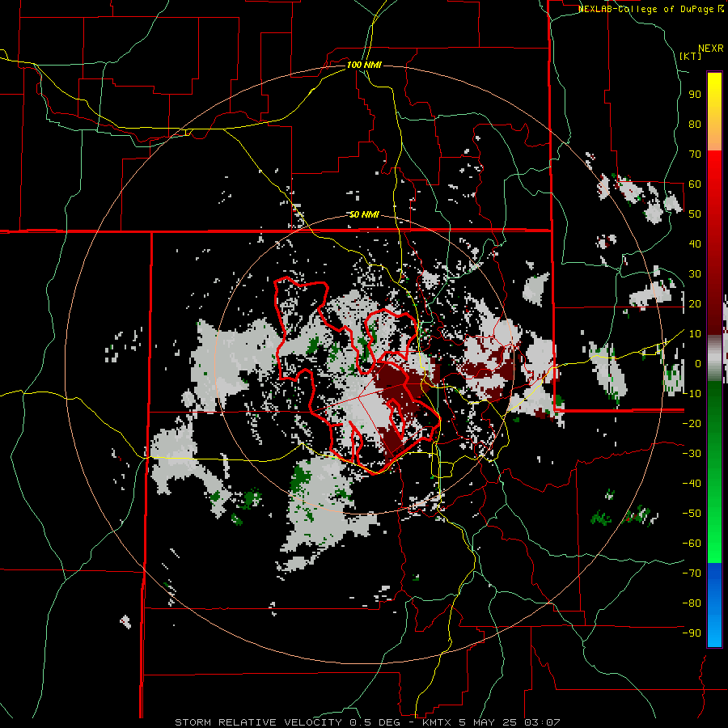This screenshot has height=728, width=728.
Task: Click the "STORM RELATIVE VELOCITY 0.5 DEG" caption
Action: tap(291, 722)
